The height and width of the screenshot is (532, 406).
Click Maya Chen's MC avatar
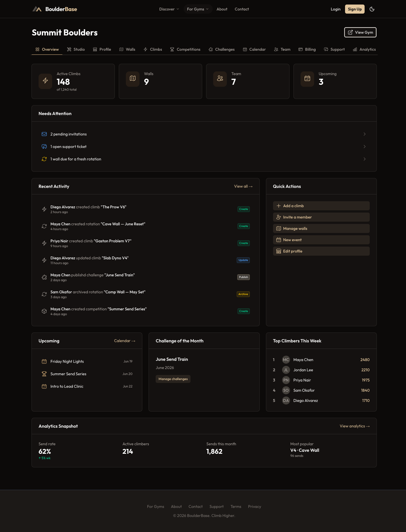pos(286,360)
